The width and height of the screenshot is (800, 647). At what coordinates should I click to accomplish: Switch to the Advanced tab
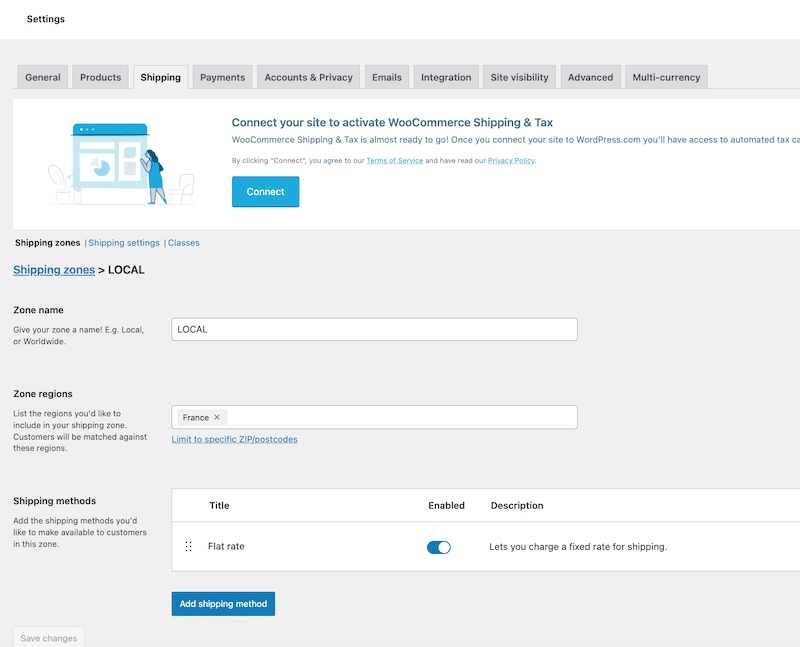click(591, 76)
